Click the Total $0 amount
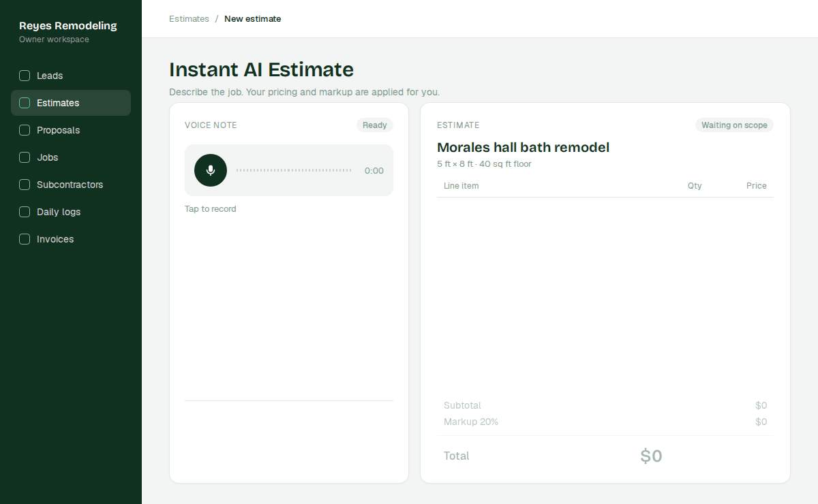This screenshot has height=504, width=818. [651, 456]
